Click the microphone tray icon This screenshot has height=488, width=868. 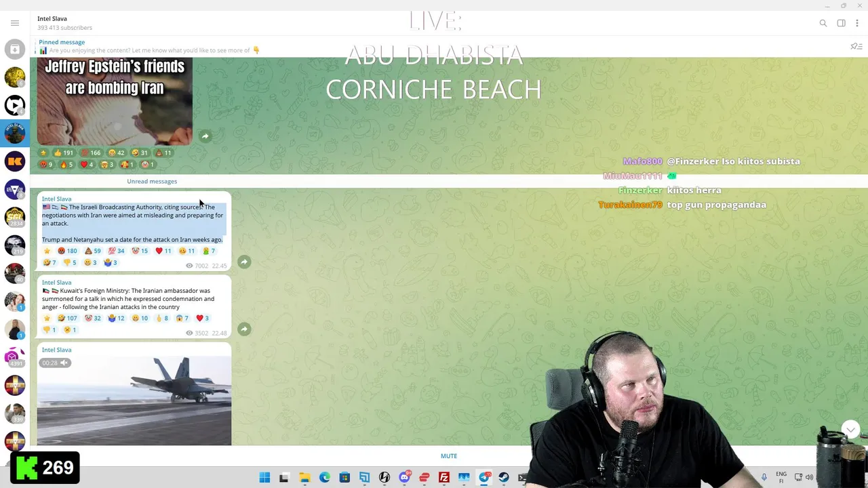pyautogui.click(x=764, y=477)
